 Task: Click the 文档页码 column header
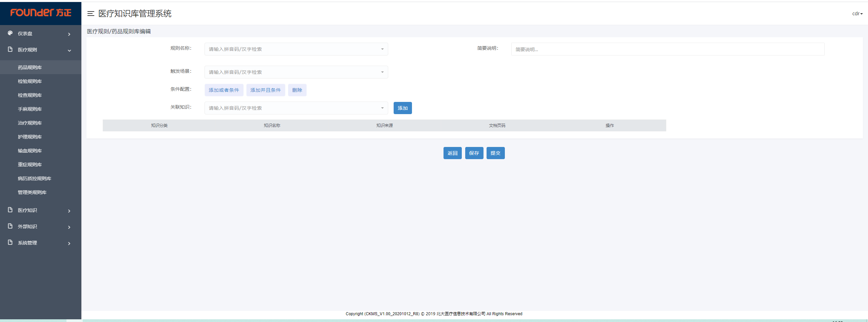pos(497,126)
